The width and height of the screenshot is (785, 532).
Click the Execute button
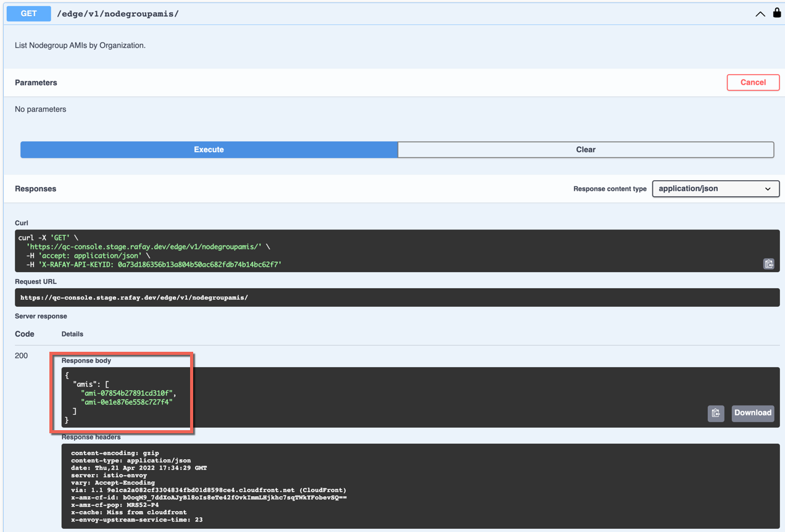(x=209, y=149)
